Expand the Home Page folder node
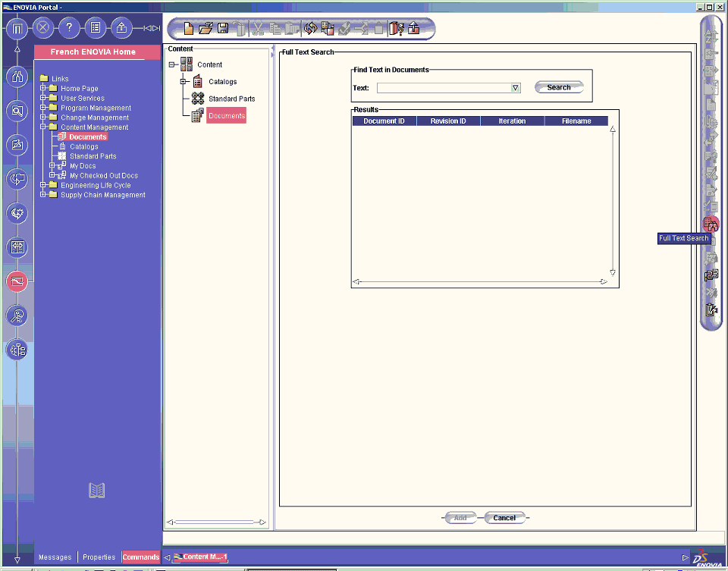Viewport: 728px width, 571px height. click(42, 88)
